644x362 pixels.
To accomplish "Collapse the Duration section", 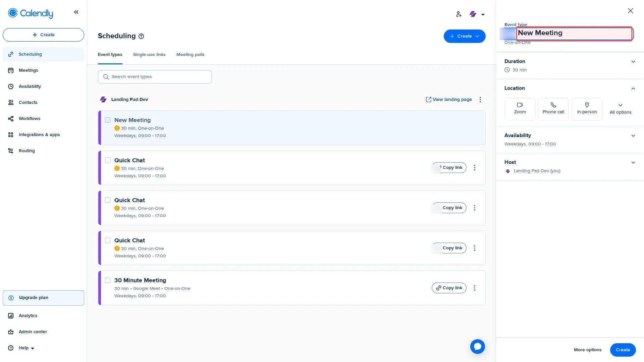I will pos(633,62).
